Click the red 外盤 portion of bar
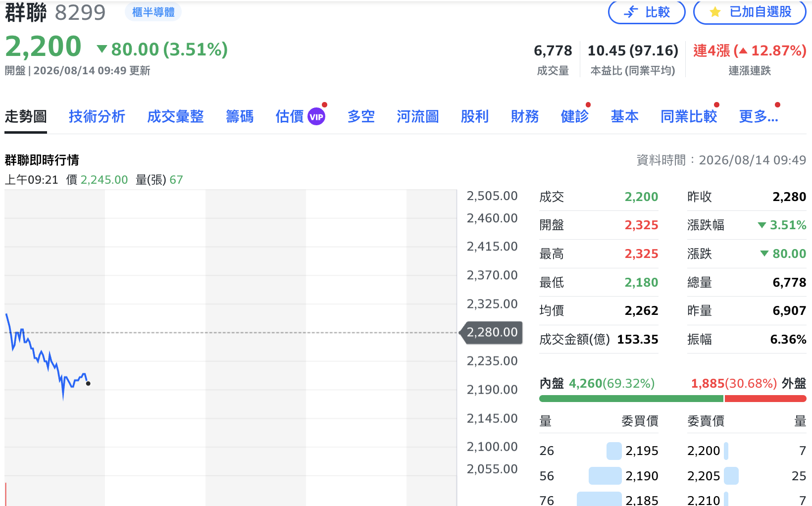The image size is (812, 506). (x=765, y=399)
